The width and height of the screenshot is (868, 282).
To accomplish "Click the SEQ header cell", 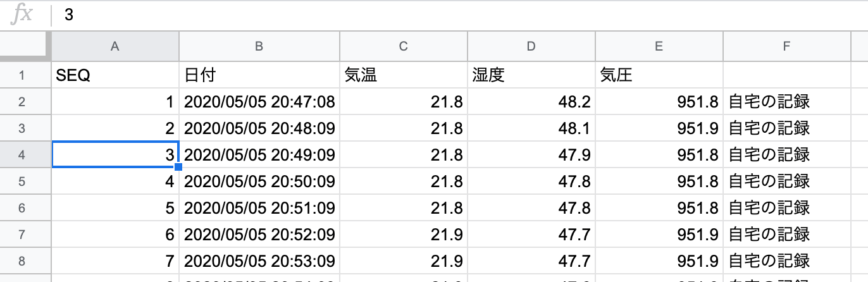I will point(115,75).
